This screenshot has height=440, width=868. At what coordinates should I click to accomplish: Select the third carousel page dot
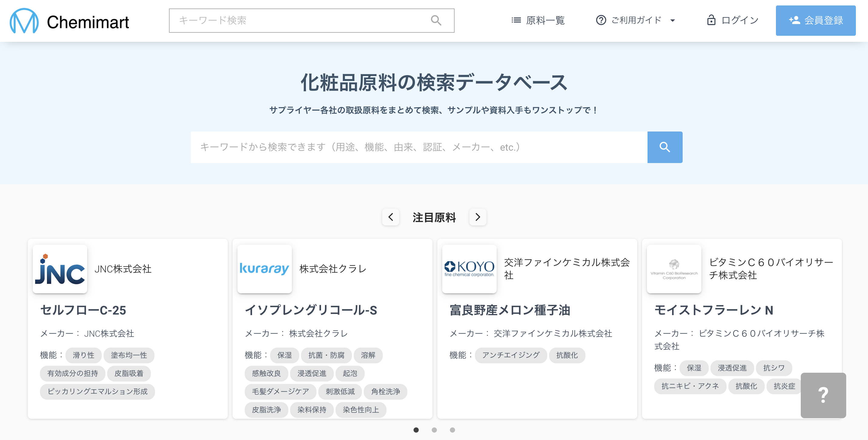(x=452, y=430)
